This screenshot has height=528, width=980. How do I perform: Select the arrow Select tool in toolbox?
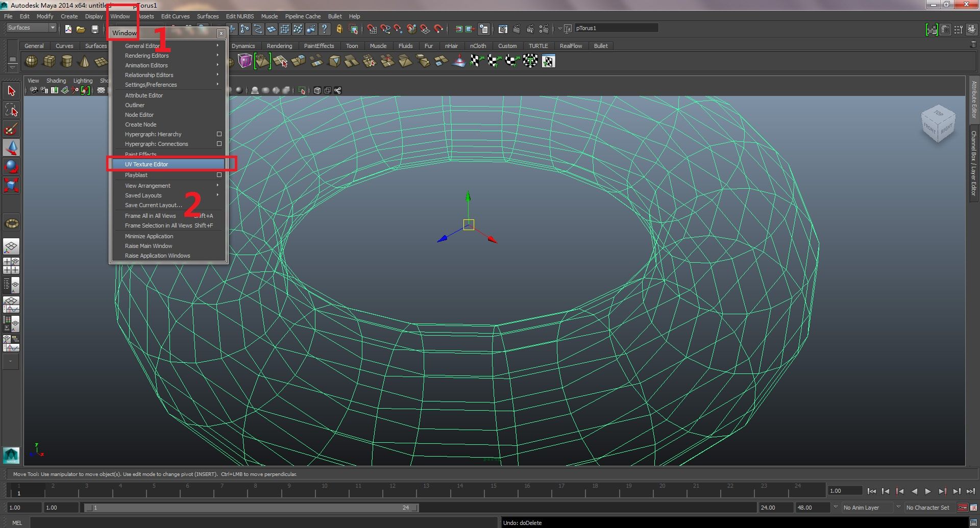click(x=11, y=91)
